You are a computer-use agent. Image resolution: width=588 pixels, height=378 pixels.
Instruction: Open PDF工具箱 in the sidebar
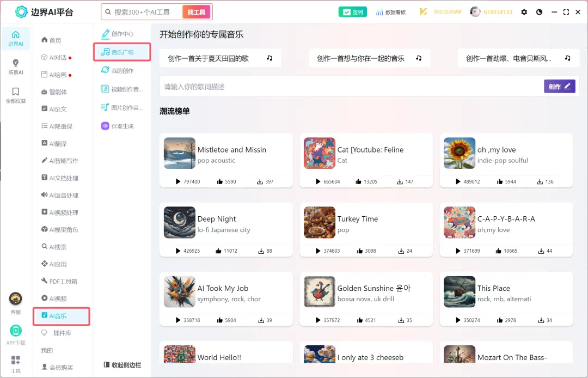(x=59, y=281)
